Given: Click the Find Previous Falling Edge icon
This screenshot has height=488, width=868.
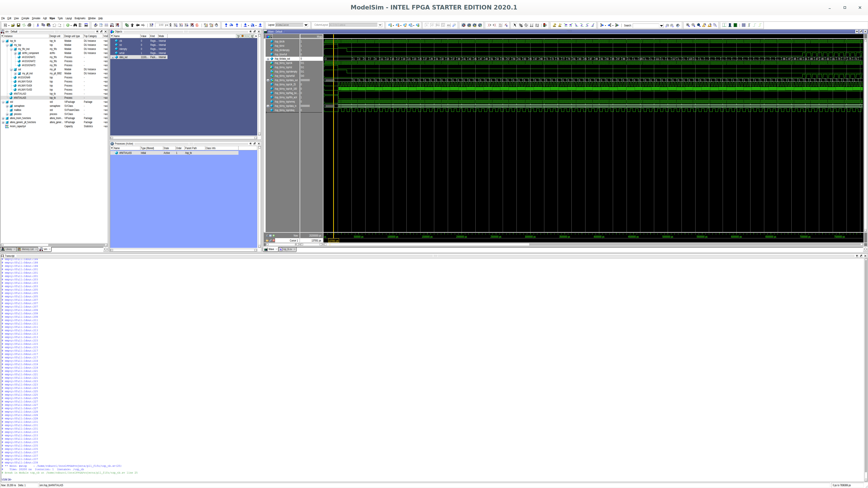Looking at the screenshot, I should click(x=576, y=25).
